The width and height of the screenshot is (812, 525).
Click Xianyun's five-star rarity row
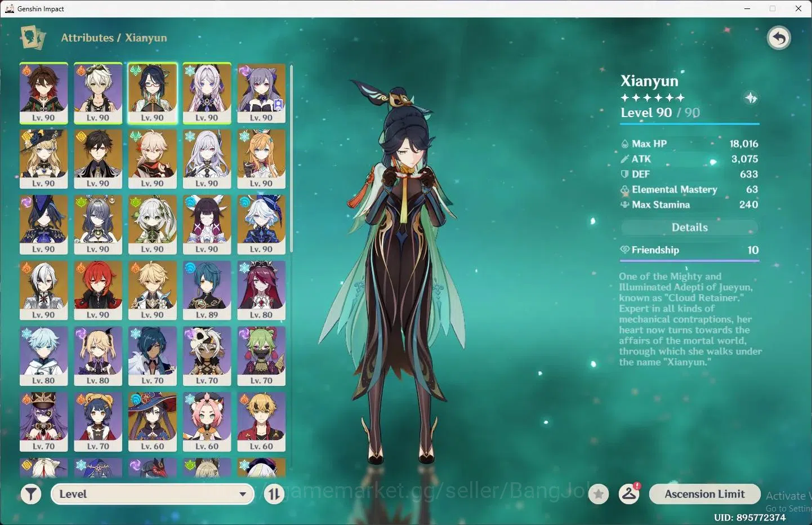[653, 97]
